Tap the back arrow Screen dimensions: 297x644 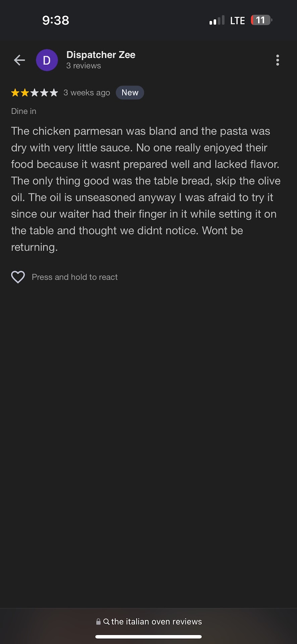19,60
